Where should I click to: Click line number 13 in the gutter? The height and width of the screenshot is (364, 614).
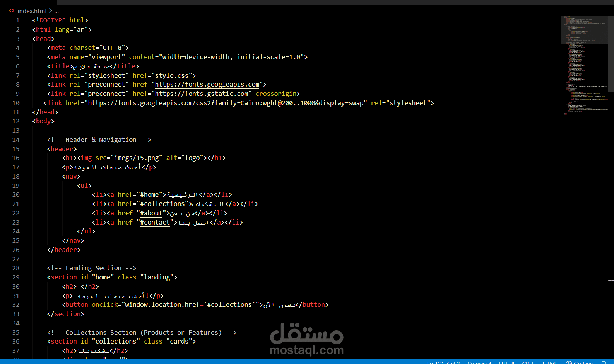pos(16,130)
